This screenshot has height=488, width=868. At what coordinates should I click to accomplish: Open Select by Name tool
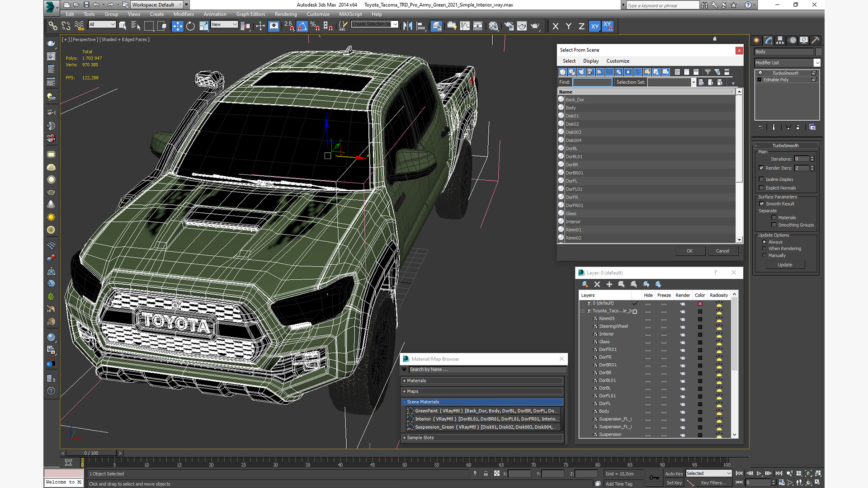click(x=135, y=26)
